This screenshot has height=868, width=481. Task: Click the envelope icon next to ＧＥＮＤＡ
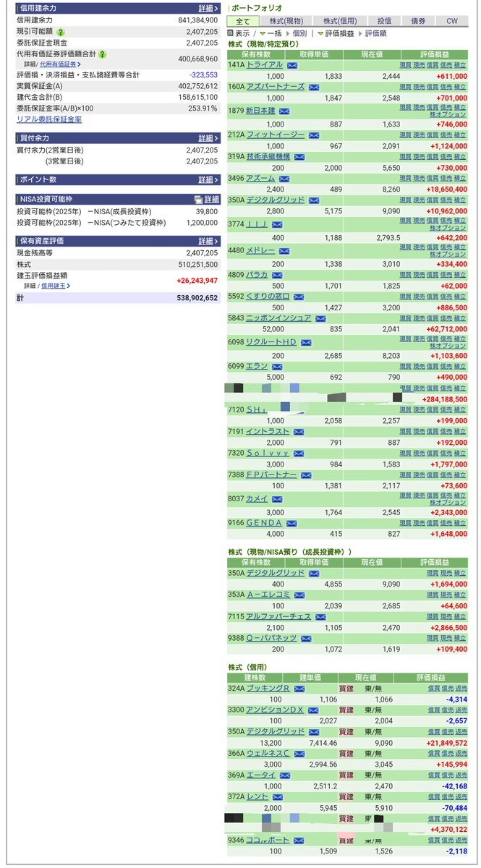(291, 523)
